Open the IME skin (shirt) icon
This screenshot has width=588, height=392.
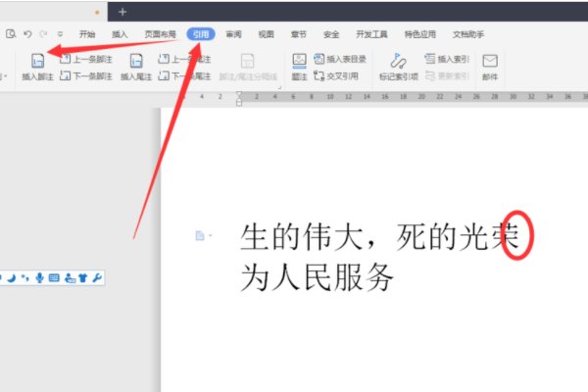pos(83,278)
